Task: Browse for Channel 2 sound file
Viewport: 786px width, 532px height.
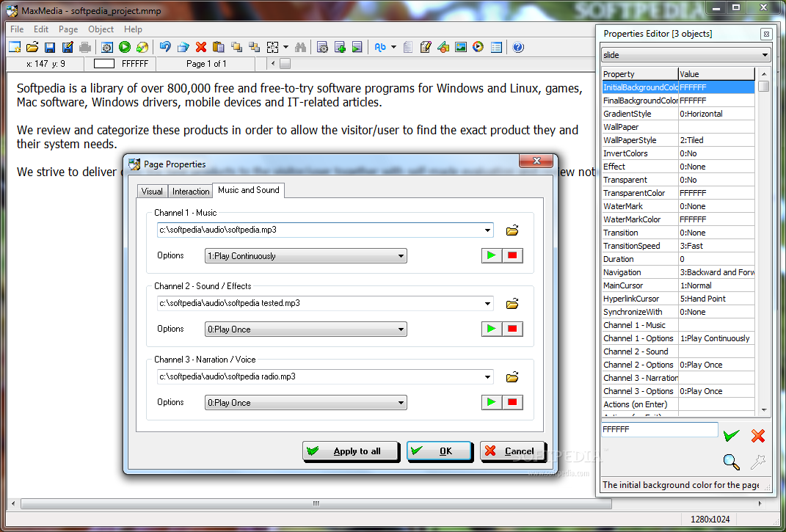Action: [512, 304]
